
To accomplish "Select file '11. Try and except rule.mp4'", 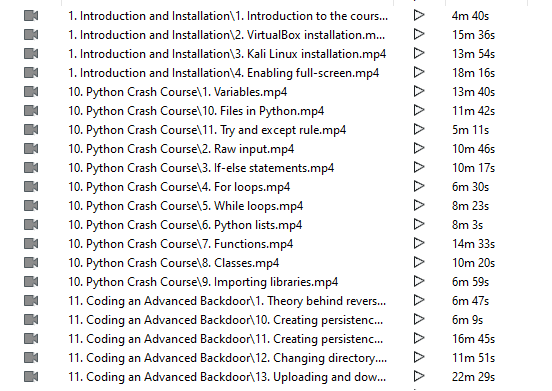I will click(x=207, y=130).
